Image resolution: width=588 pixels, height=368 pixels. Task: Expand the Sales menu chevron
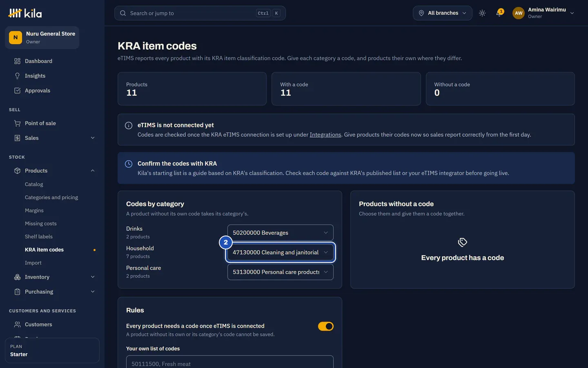click(x=93, y=138)
